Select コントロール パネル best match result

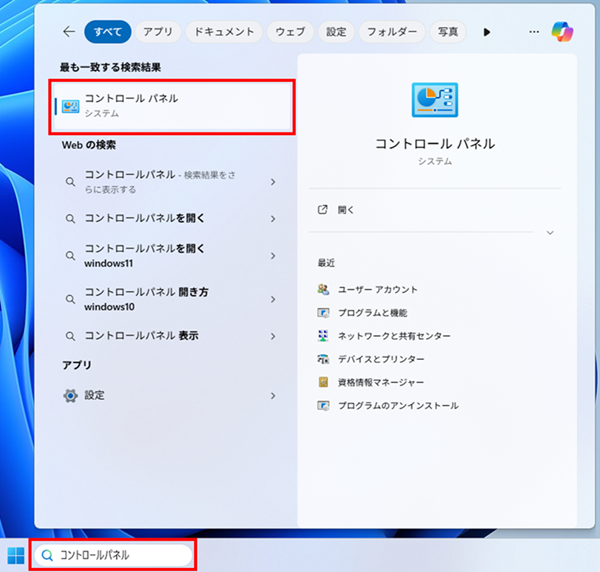tap(172, 106)
